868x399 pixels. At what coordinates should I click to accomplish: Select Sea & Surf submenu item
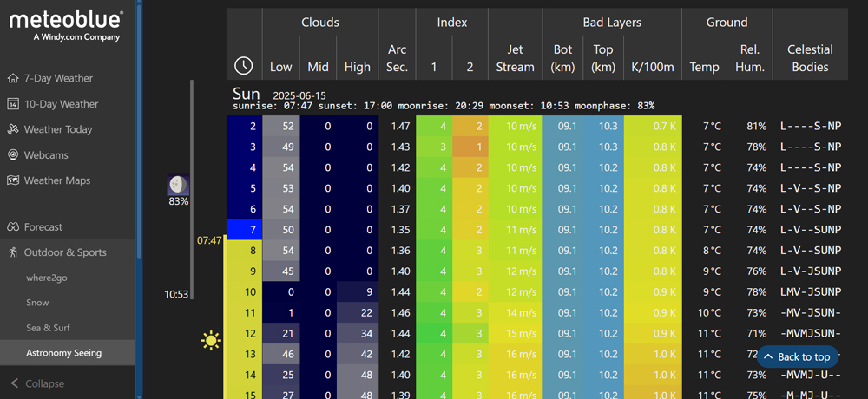(47, 328)
